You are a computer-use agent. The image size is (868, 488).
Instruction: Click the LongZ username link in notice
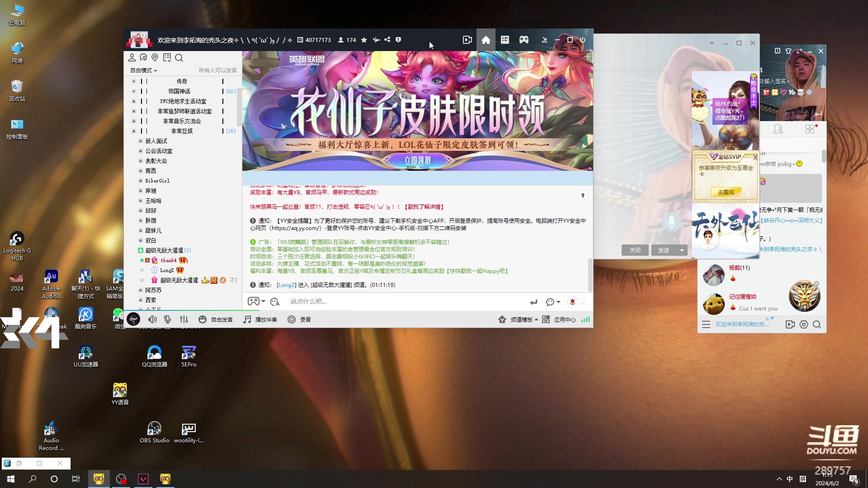287,285
